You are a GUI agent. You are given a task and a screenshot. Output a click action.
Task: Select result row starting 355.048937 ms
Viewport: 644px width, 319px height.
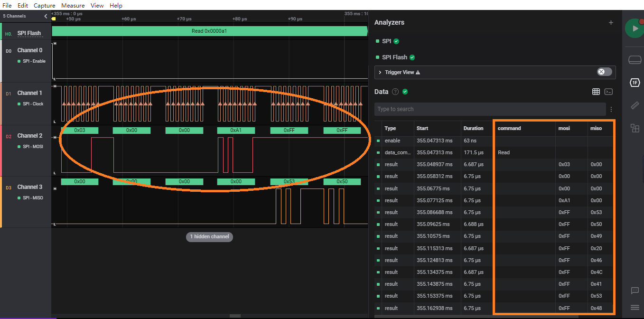click(x=494, y=164)
